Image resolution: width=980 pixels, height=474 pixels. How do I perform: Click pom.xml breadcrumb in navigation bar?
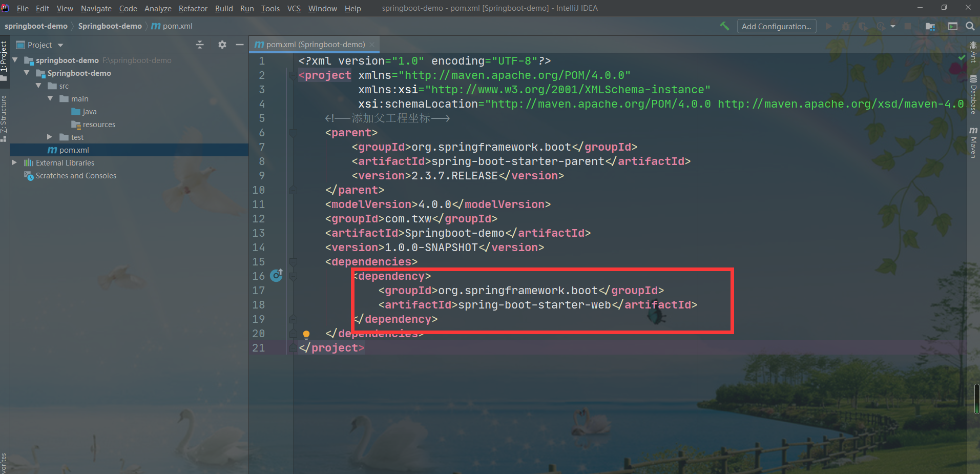click(x=172, y=26)
